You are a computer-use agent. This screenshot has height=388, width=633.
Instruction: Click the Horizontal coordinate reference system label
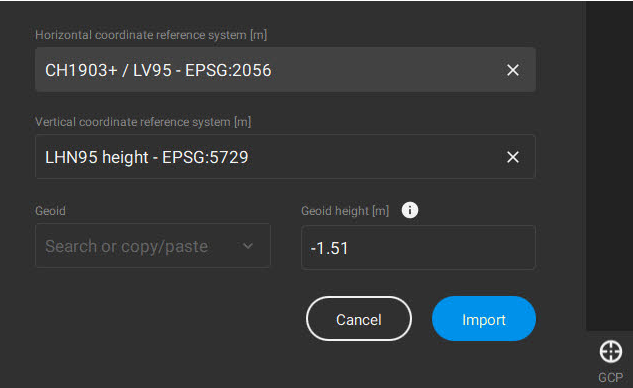coord(151,35)
